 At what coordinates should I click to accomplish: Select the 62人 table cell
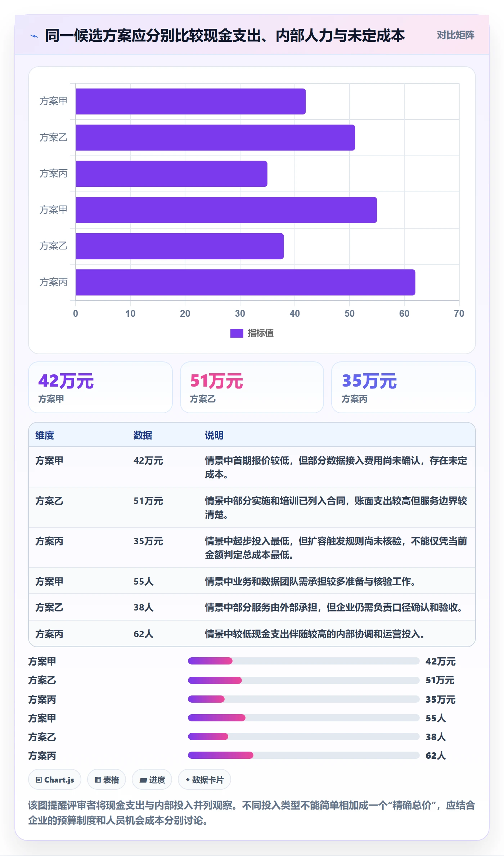point(143,634)
